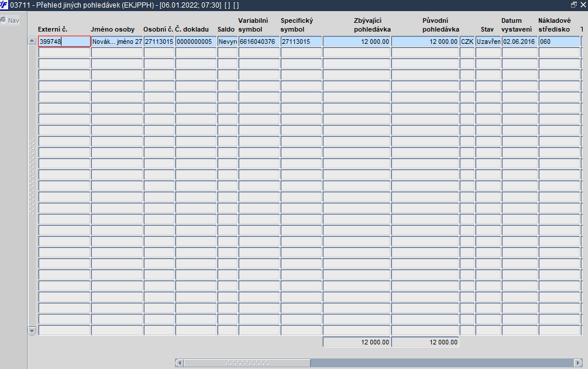Click Zbývající pohledávka cell in first row
The height and width of the screenshot is (369, 588).
tap(357, 42)
